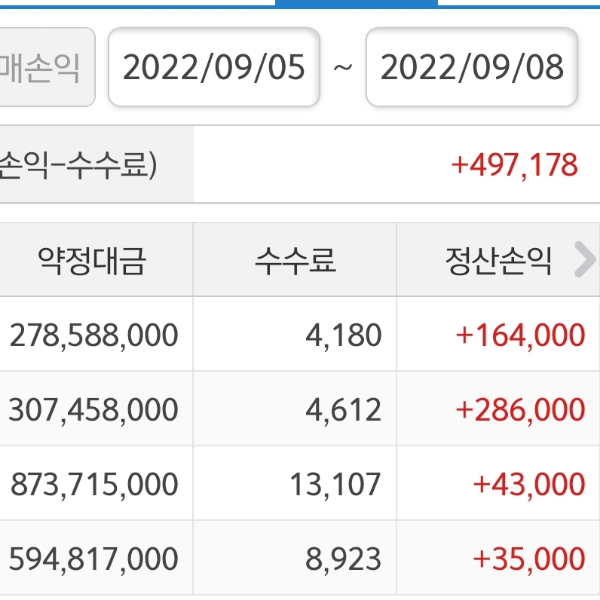The height and width of the screenshot is (600, 600).
Task: Open the end date 2022/09/08 field
Action: coord(472,68)
